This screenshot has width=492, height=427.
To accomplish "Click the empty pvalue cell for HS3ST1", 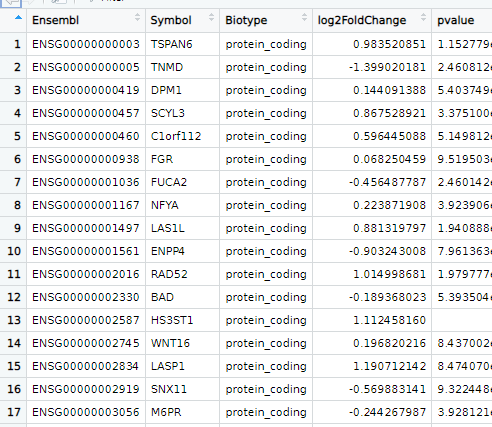I will point(462,320).
